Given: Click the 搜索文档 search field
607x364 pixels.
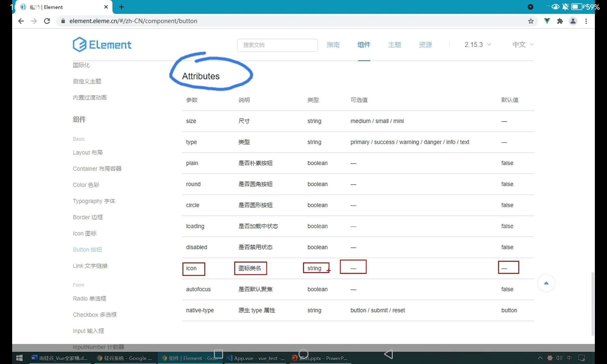Looking at the screenshot, I should pos(277,45).
